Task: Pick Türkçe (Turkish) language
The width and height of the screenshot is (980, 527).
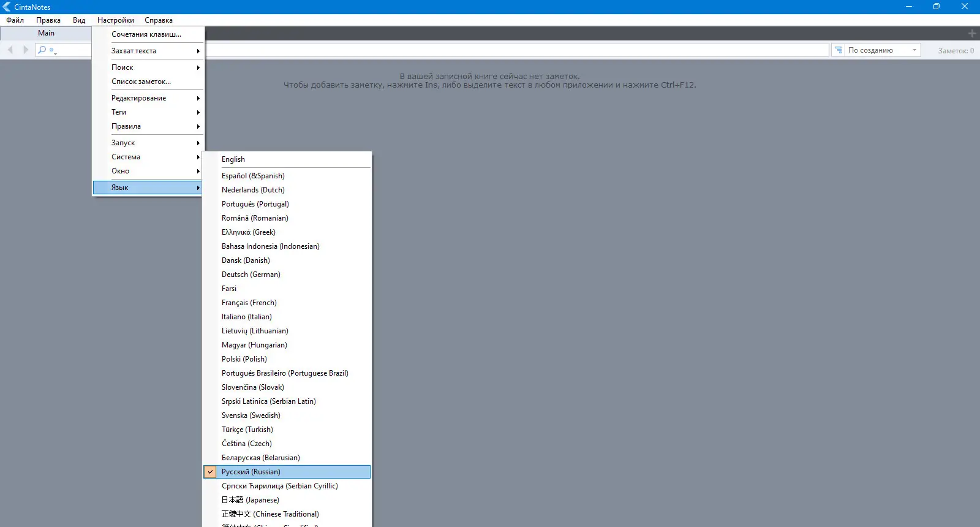Action: (287, 430)
